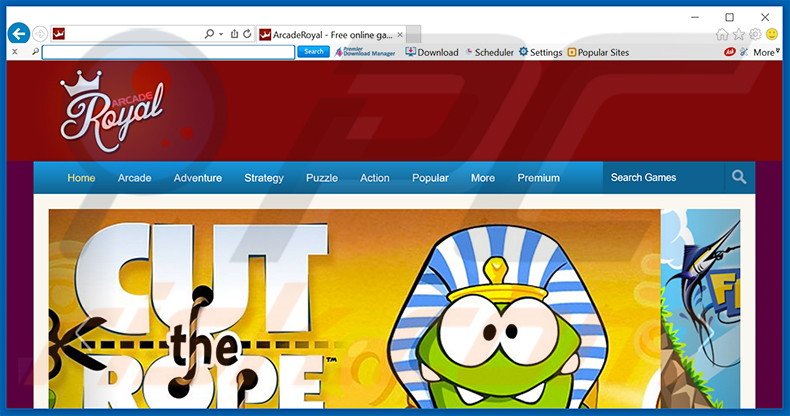Click the blue Search button
790x416 pixels.
click(x=313, y=52)
